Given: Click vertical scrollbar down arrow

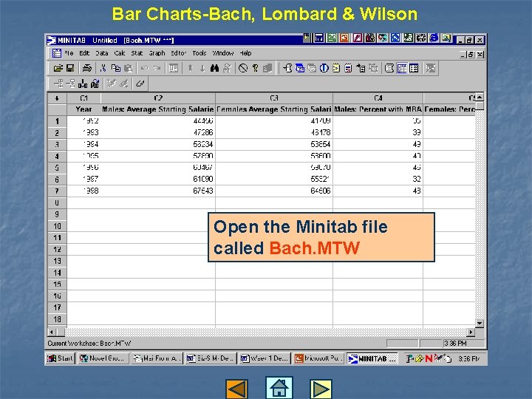Looking at the screenshot, I should (x=480, y=324).
